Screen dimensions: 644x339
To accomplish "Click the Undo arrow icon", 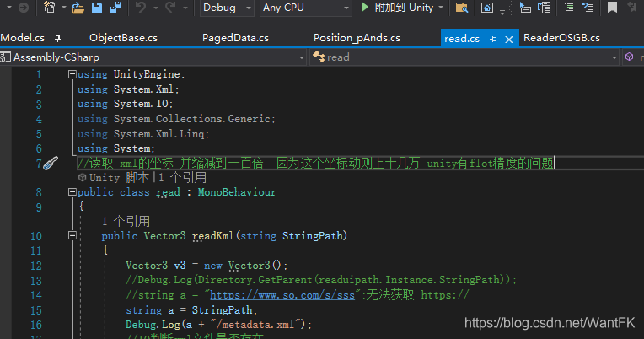I will tap(141, 7).
